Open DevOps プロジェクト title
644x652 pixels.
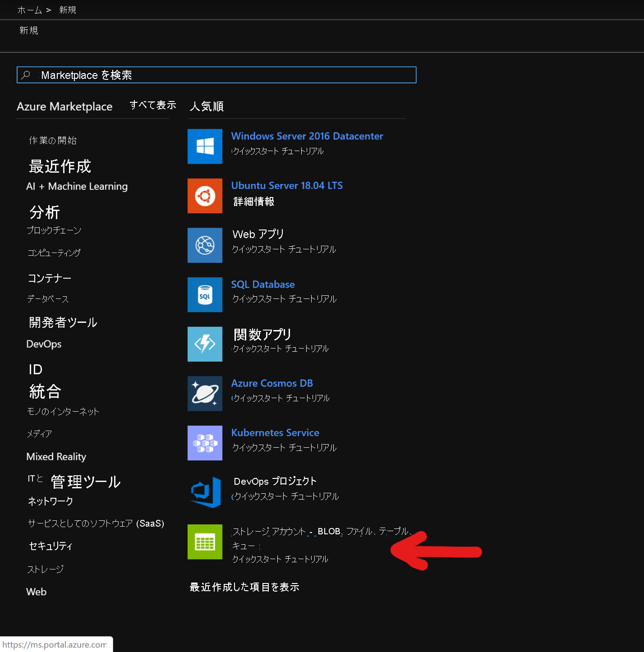pos(275,481)
